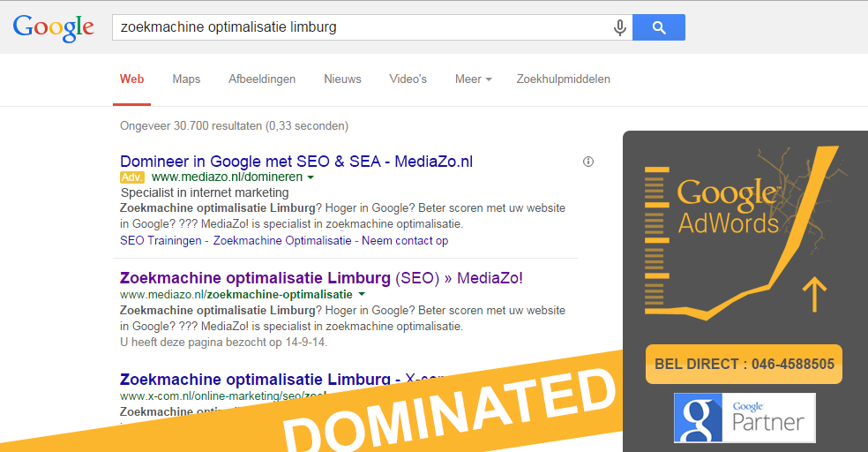This screenshot has height=452, width=868.
Task: Click Neem contact op sitelink
Action: pos(405,240)
